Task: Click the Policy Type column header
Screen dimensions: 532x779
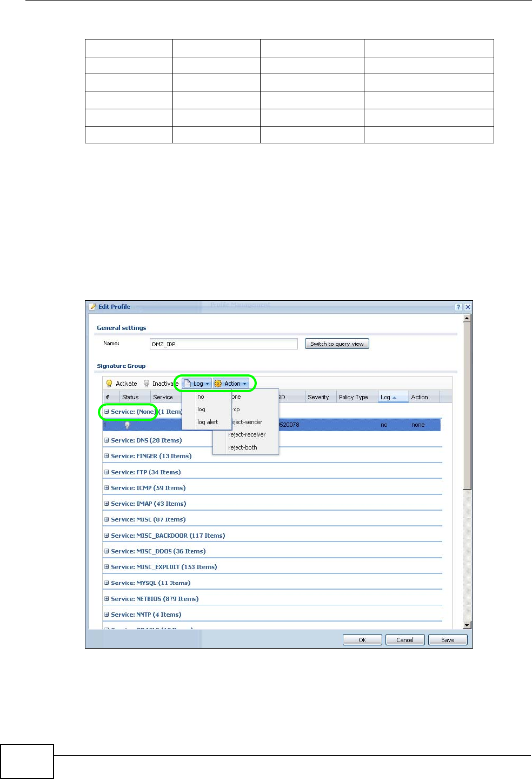Action: [x=357, y=397]
